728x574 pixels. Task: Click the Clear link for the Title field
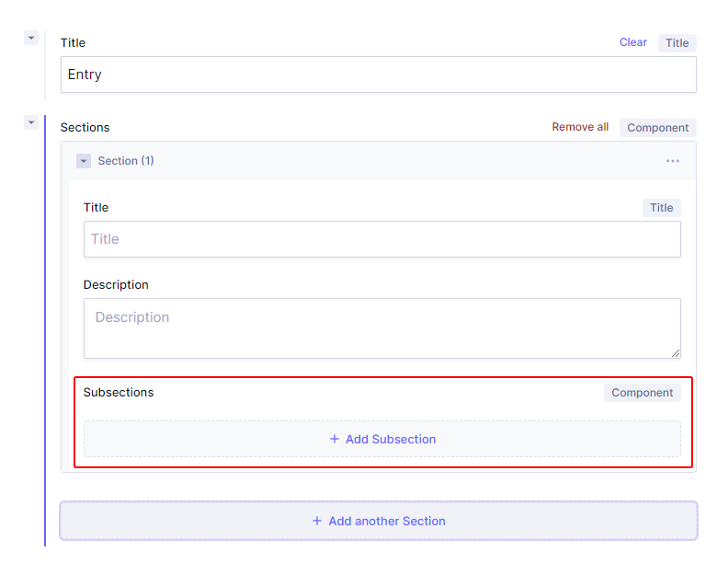632,42
